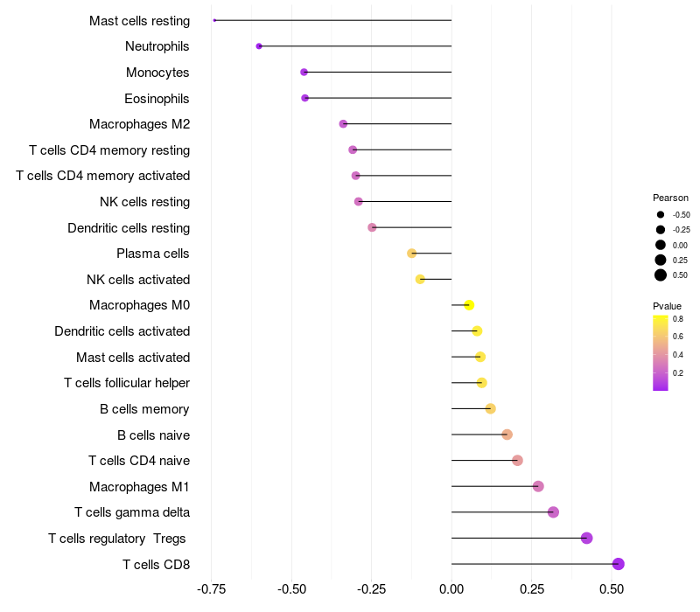
Task: Click the Mast cells resting data point
Action: tap(214, 20)
